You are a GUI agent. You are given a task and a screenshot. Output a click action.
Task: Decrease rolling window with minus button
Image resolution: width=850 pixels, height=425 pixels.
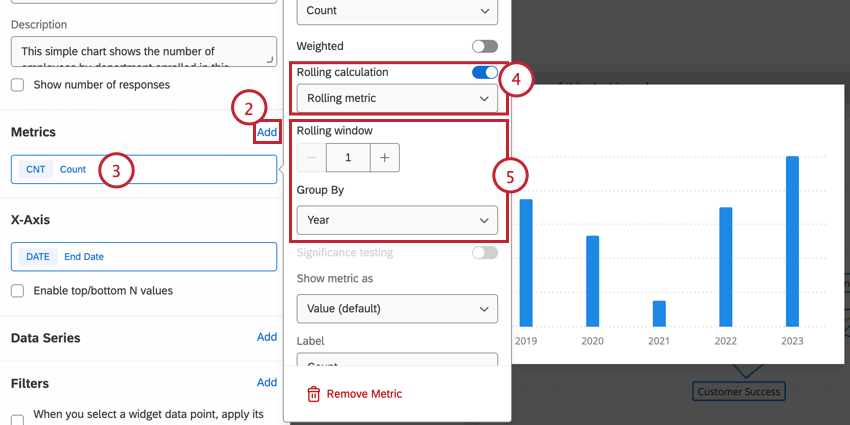coord(312,157)
